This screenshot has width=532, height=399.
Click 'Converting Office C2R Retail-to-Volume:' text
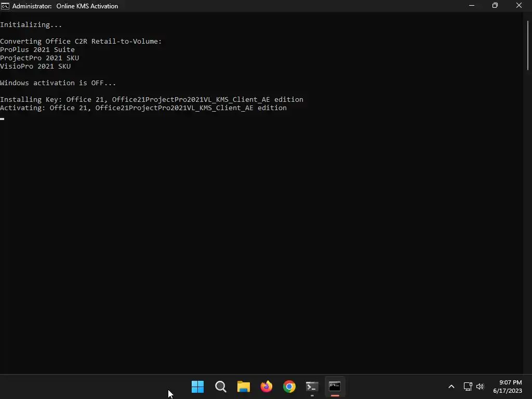(81, 42)
